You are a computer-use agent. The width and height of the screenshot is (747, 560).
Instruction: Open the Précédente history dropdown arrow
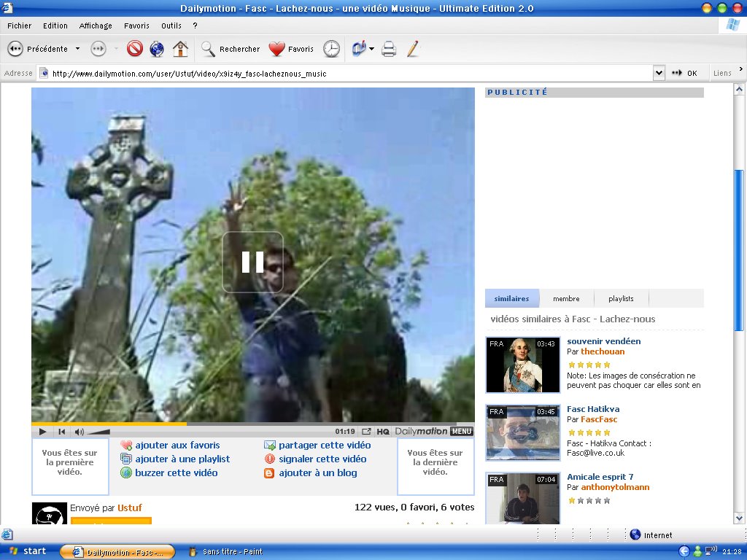click(77, 49)
